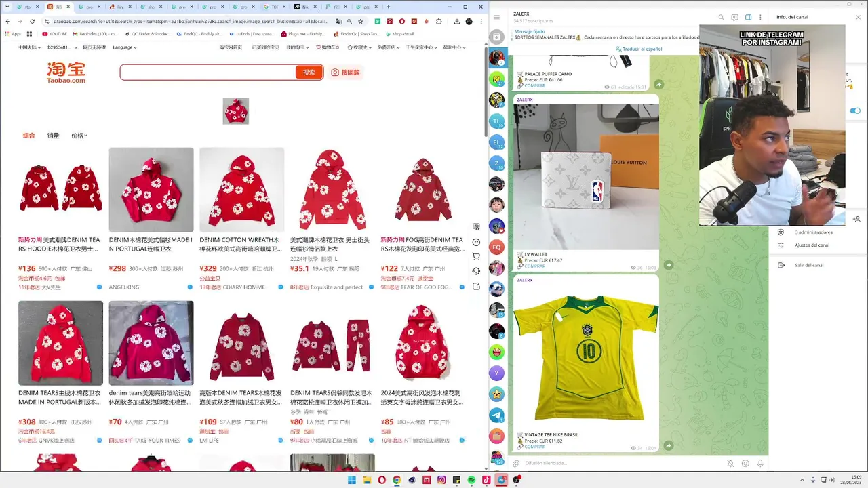
Task: Expand 价格 price sort dropdown
Action: (x=79, y=136)
